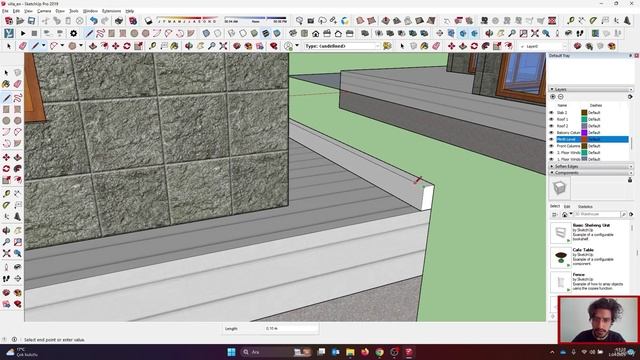The image size is (640, 360).
Task: Open the File menu
Action: tap(5, 11)
